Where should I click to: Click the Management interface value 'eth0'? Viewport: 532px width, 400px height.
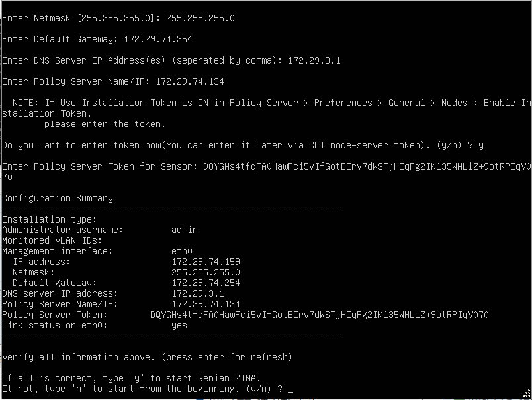[182, 251]
